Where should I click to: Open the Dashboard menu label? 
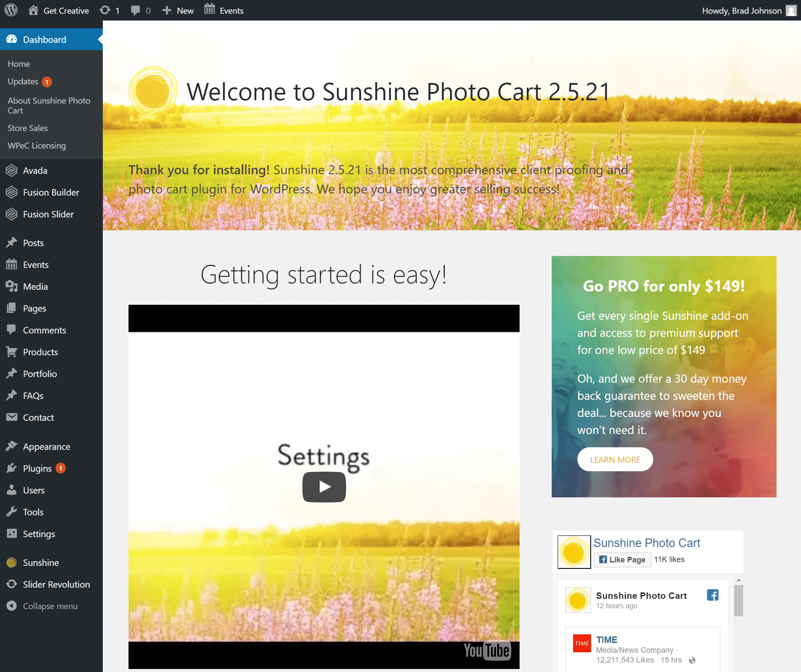45,39
